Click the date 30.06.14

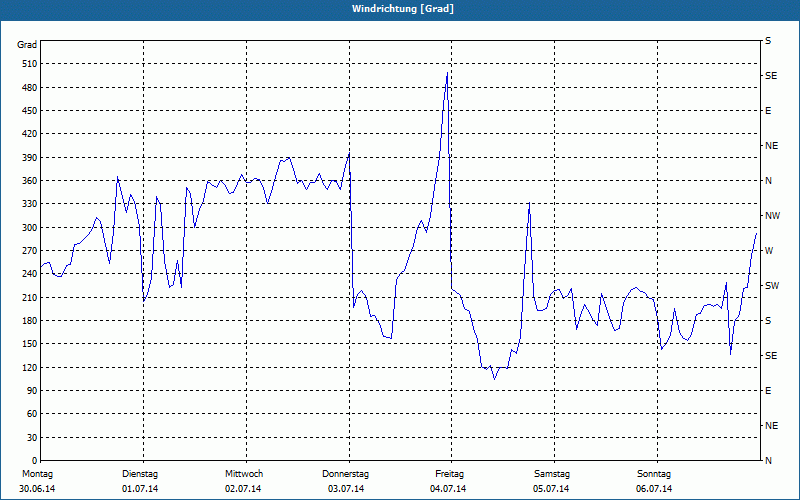click(x=37, y=489)
